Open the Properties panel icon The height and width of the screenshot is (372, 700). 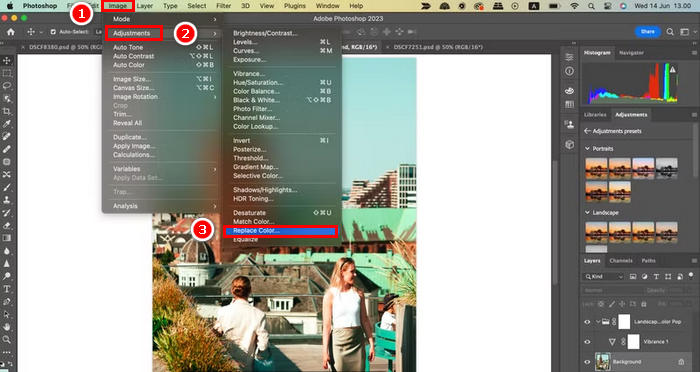pyautogui.click(x=569, y=57)
